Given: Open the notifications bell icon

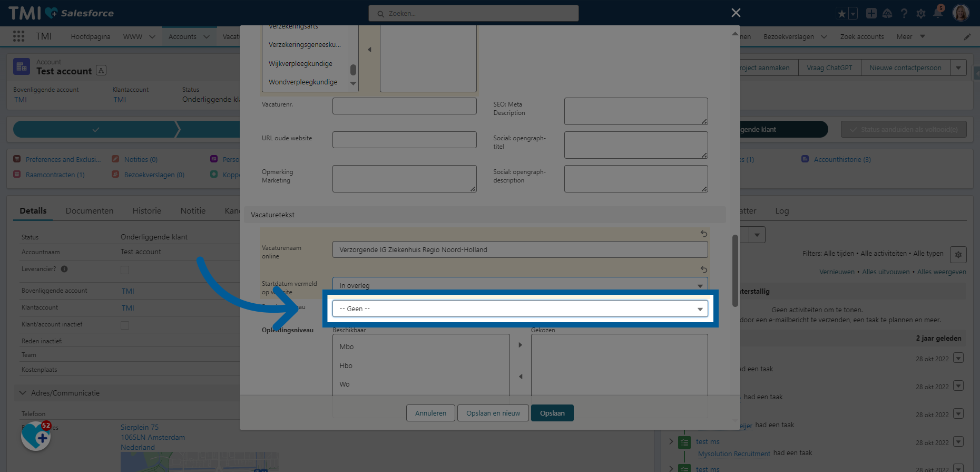Looking at the screenshot, I should click(938, 13).
